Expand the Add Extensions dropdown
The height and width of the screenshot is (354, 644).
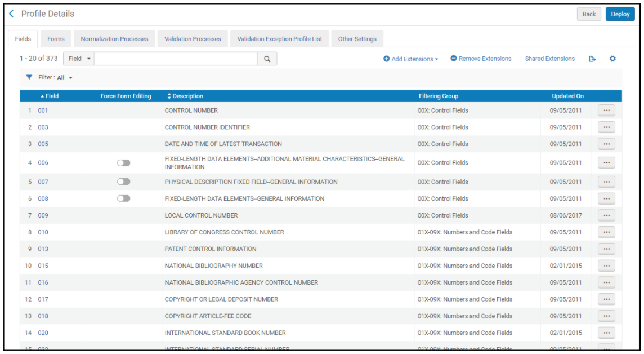click(x=411, y=59)
